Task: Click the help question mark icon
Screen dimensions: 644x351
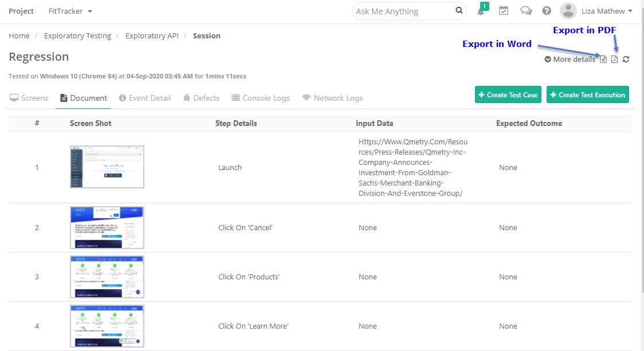Action: [547, 11]
